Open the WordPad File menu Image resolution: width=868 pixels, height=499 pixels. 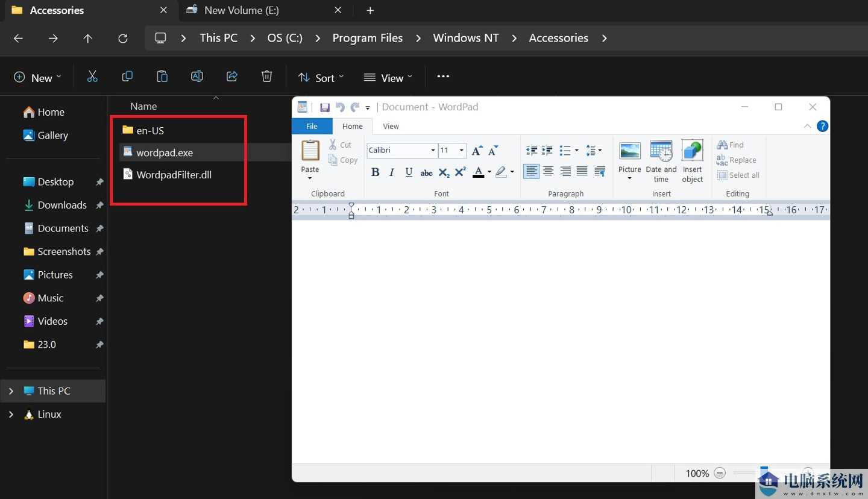coord(312,126)
